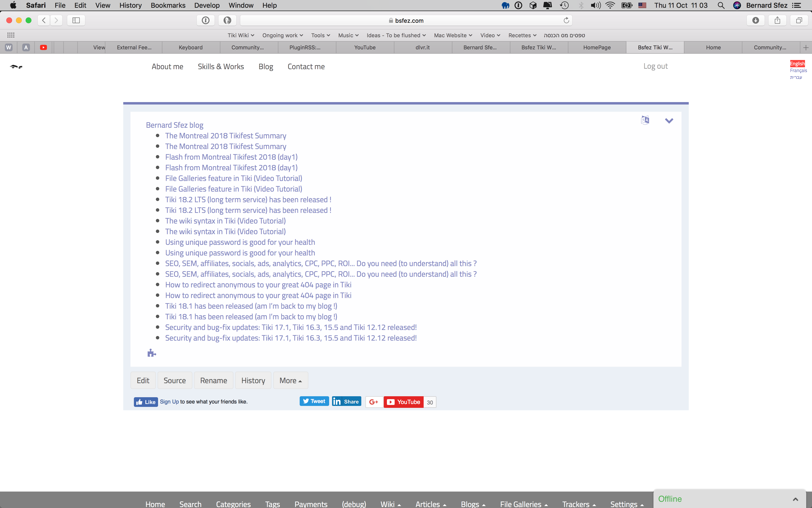Select the pinned A tab

point(26,47)
